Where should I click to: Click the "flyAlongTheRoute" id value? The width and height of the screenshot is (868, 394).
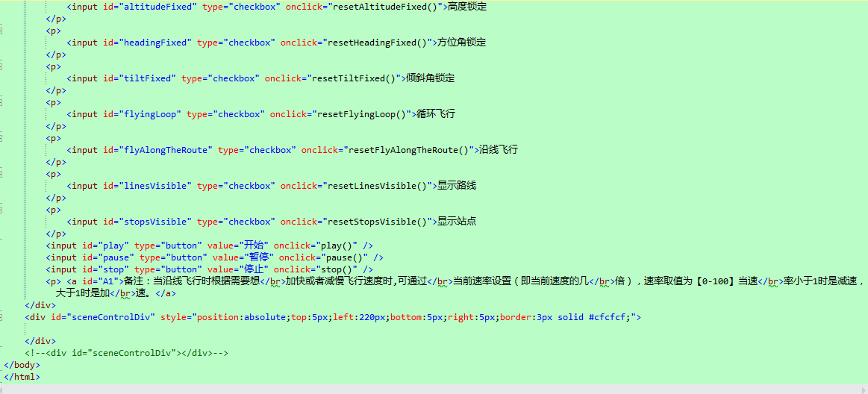165,150
